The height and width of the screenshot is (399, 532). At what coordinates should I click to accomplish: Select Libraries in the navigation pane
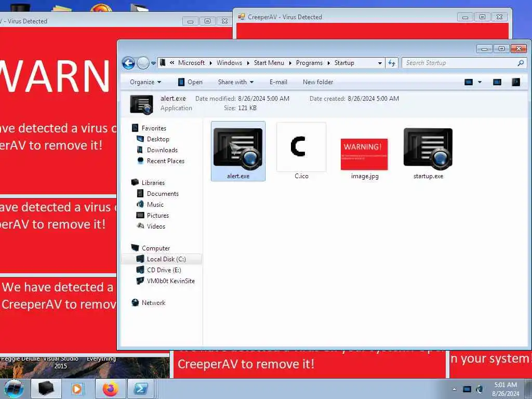pos(153,182)
